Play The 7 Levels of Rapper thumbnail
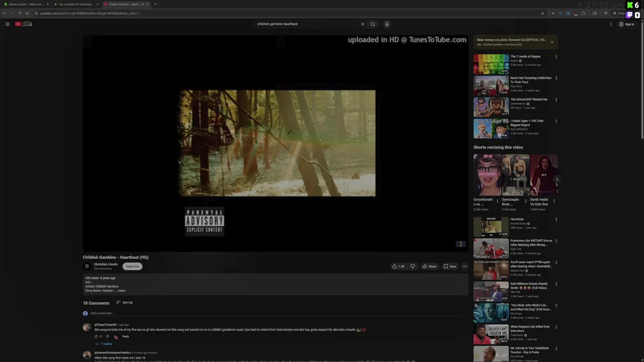The image size is (644, 362). 491,64
